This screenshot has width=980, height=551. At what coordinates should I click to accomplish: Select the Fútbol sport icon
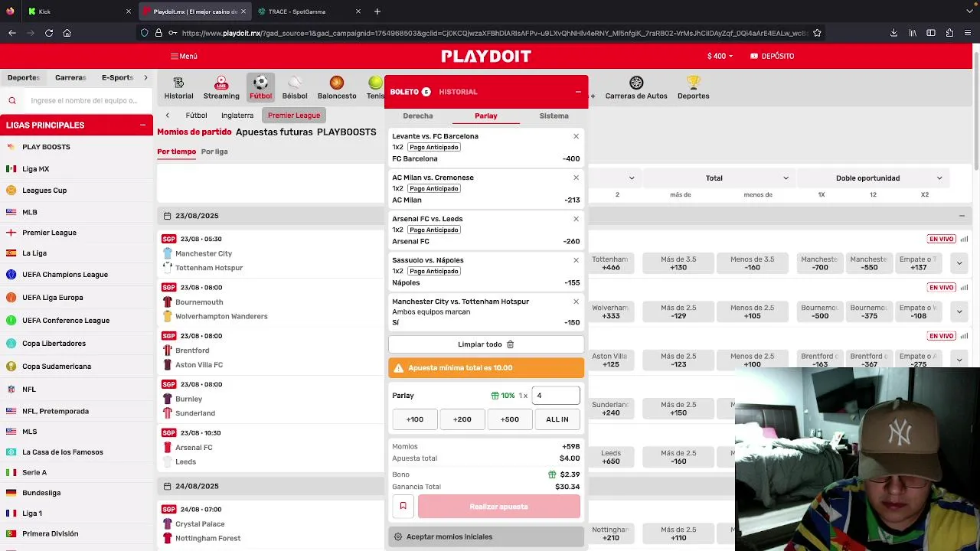coord(260,87)
